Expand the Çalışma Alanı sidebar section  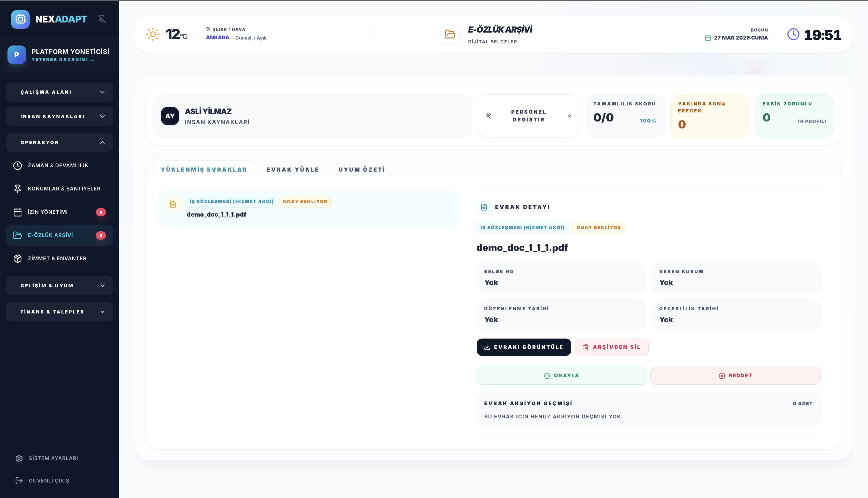tap(59, 92)
